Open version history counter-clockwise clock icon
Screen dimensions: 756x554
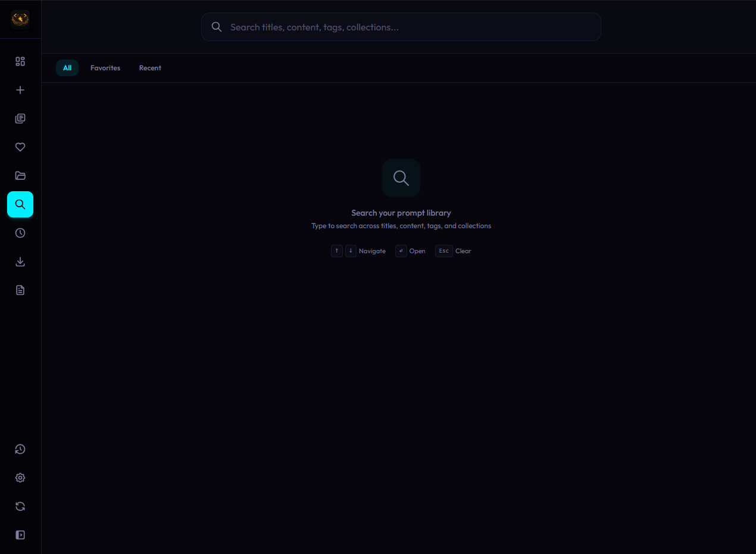pyautogui.click(x=20, y=449)
